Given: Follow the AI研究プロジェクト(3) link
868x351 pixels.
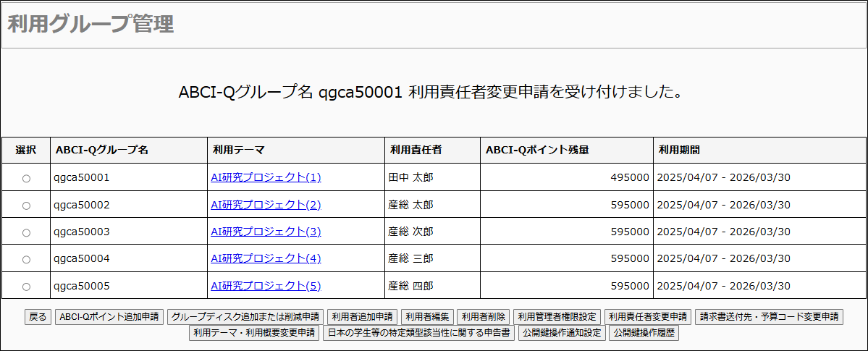Looking at the screenshot, I should (266, 232).
